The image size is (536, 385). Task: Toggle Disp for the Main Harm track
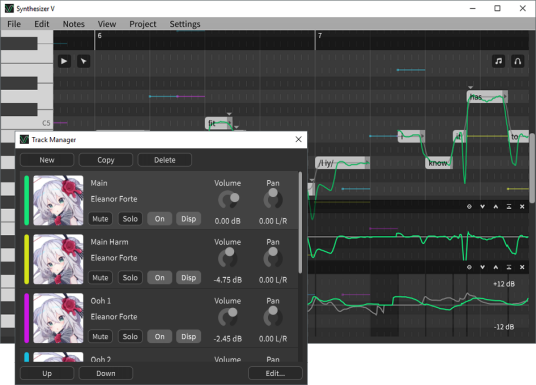coord(189,278)
